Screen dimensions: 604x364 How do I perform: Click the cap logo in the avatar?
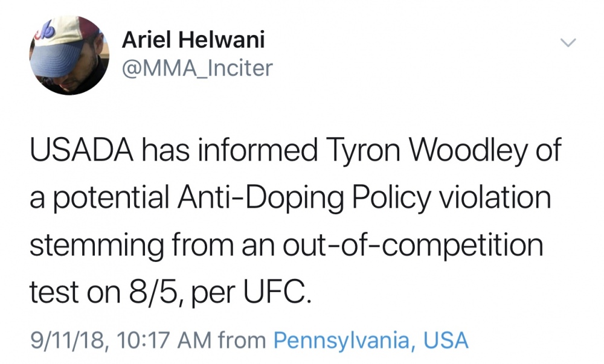click(x=45, y=31)
